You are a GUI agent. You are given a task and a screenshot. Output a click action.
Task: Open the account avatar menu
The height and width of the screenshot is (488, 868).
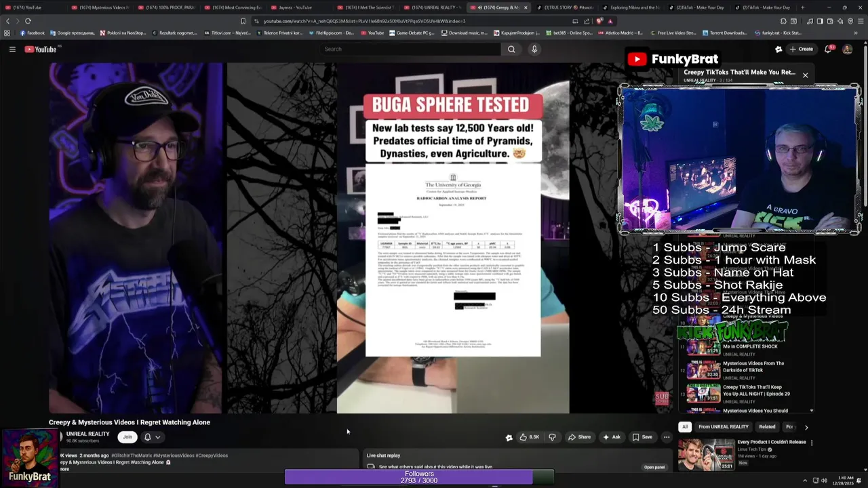click(x=847, y=49)
